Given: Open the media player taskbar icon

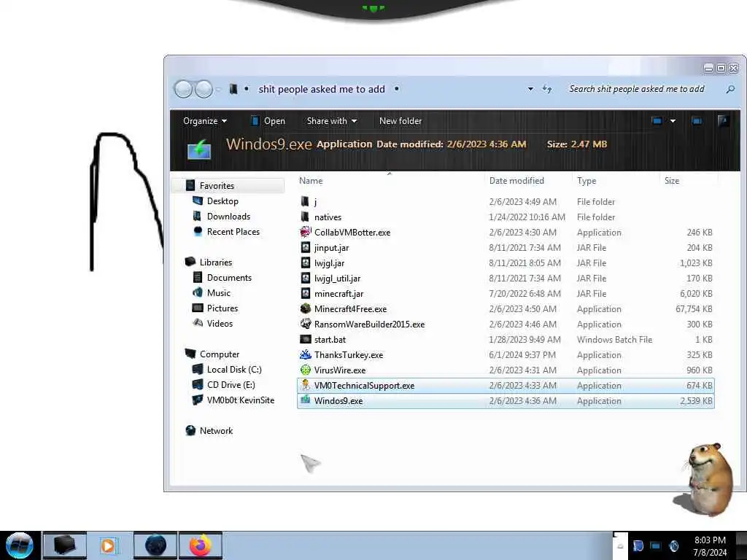Looking at the screenshot, I should [109, 545].
